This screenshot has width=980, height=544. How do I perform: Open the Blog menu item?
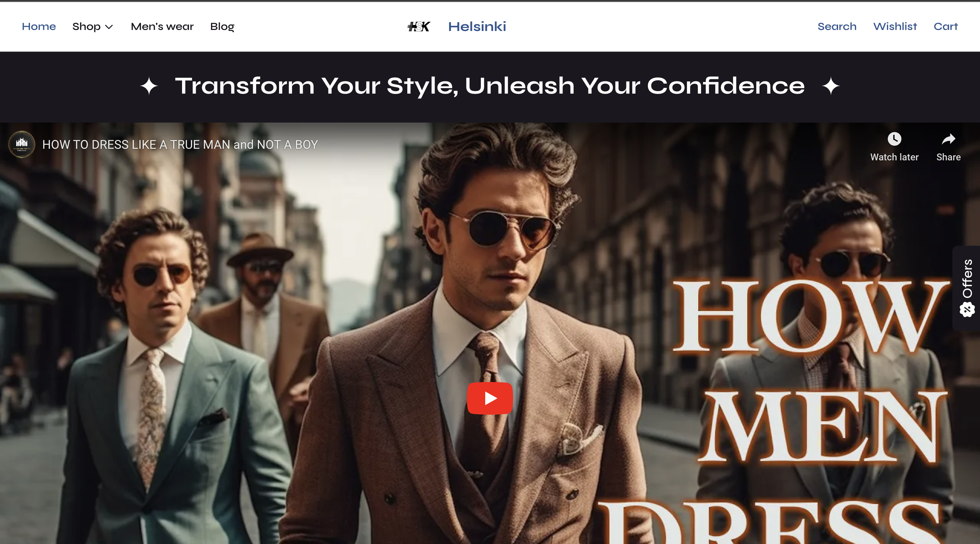[x=222, y=27]
